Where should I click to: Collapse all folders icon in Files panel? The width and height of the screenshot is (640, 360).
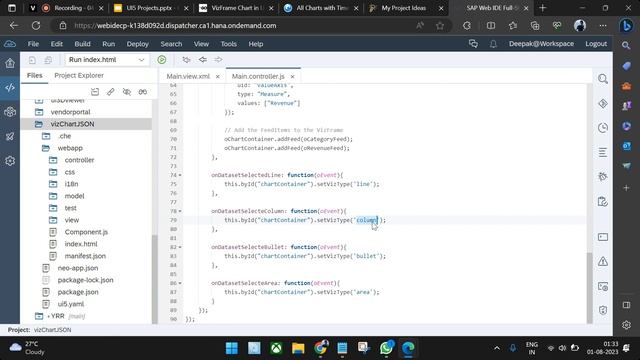(95, 92)
